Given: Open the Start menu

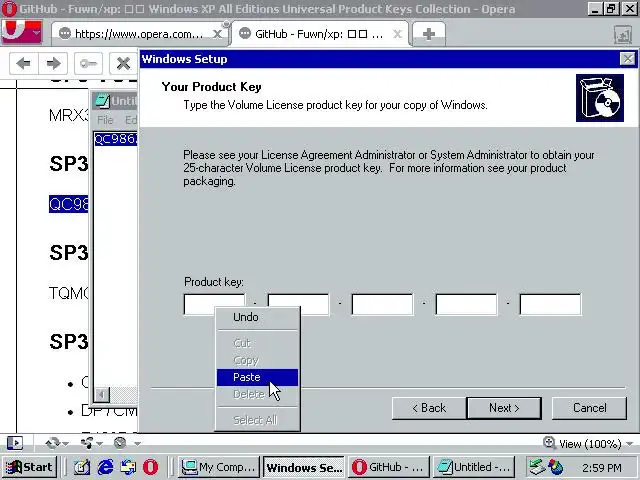Looking at the screenshot, I should (29, 467).
